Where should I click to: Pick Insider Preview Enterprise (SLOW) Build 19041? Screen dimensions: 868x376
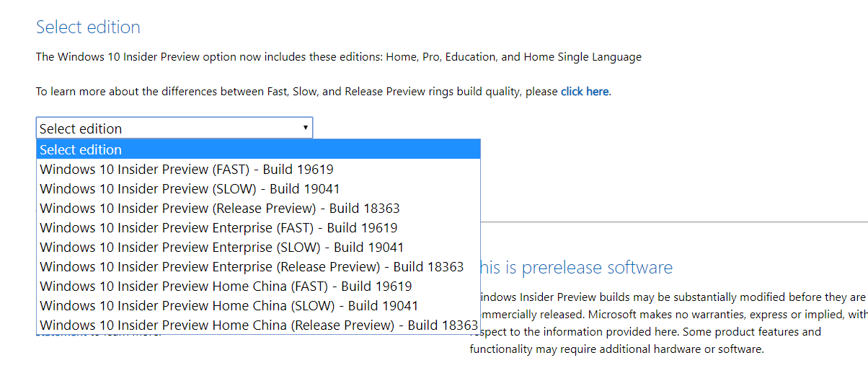tap(221, 248)
